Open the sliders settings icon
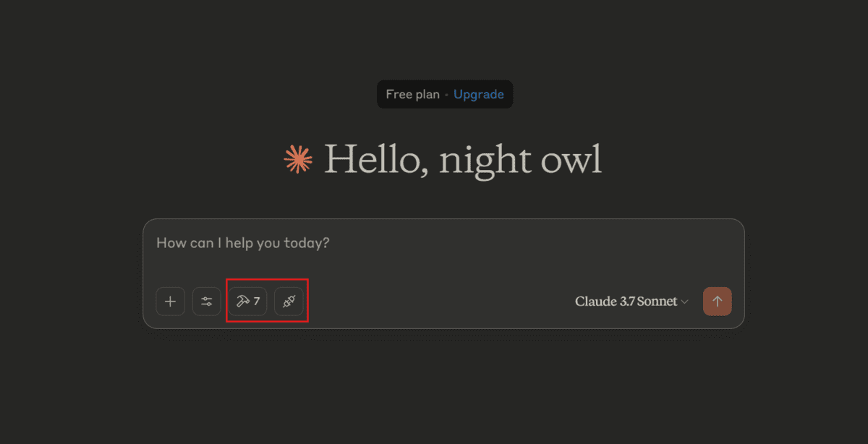 click(x=207, y=302)
